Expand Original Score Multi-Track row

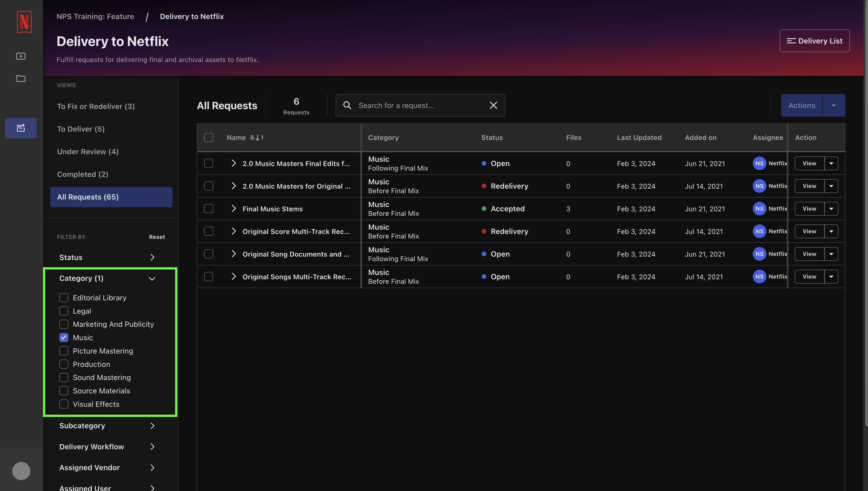(x=234, y=231)
